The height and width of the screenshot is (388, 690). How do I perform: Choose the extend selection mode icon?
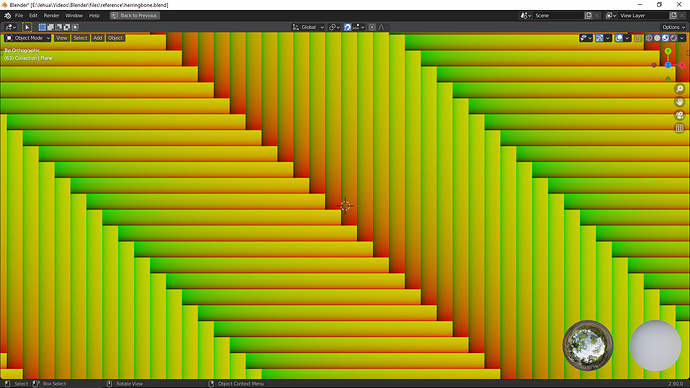pos(51,27)
